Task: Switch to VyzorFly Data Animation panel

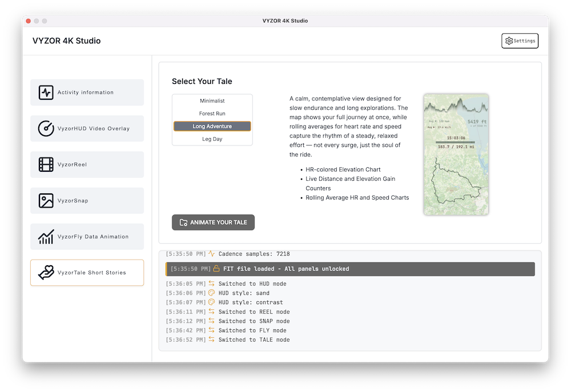Action: pos(93,237)
